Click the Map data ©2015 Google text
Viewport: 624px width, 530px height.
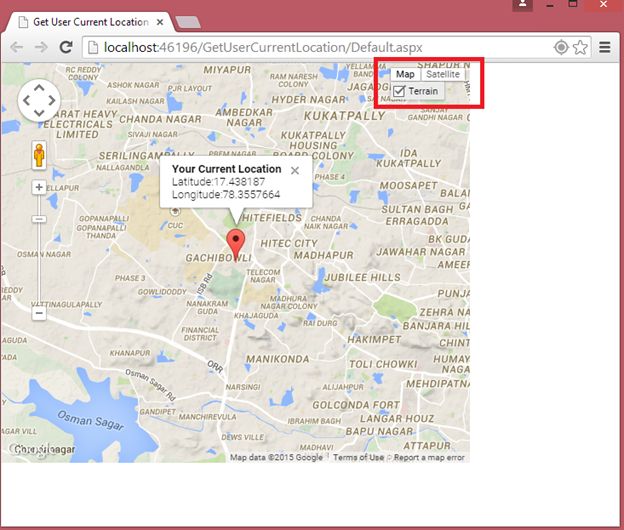click(276, 458)
